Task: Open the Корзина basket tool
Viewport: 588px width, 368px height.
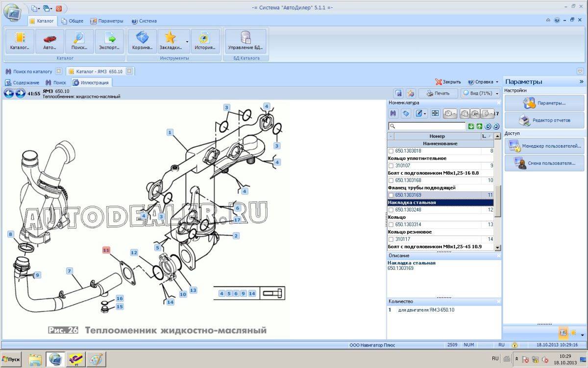Action: (142, 41)
